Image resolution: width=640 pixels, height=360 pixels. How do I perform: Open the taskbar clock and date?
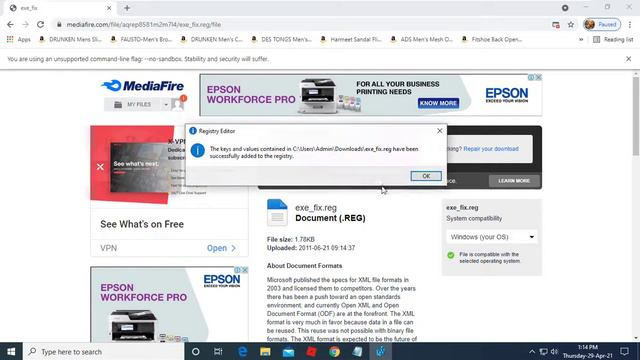[588, 351]
